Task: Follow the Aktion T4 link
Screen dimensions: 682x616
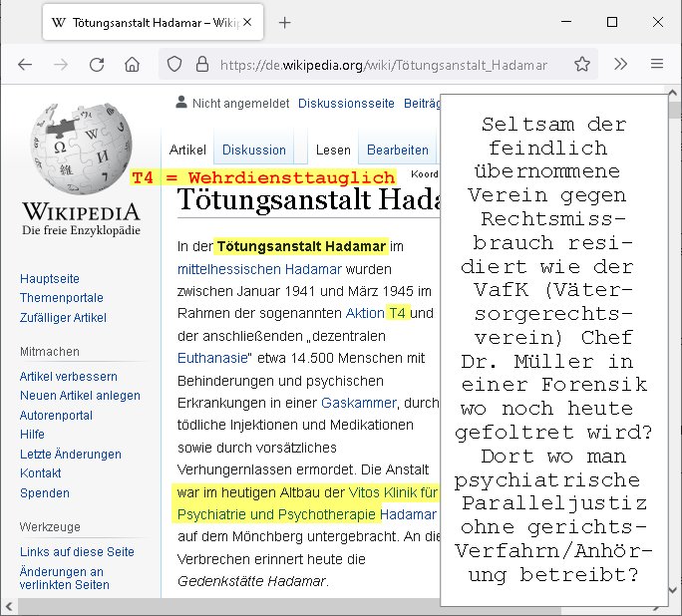Action: click(x=376, y=313)
